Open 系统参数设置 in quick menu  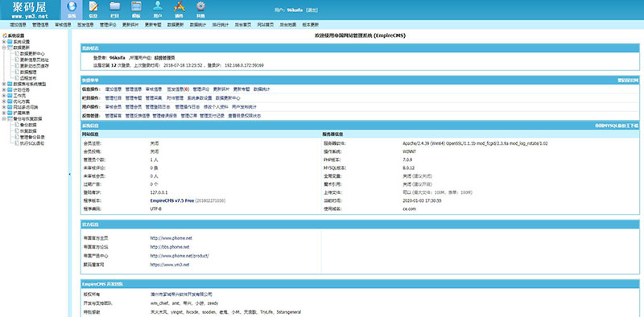[200, 98]
